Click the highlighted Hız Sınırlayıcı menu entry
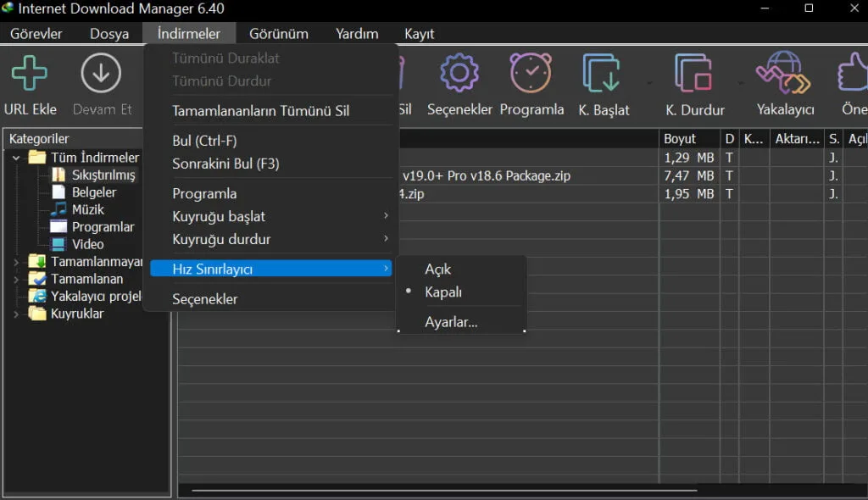This screenshot has height=500, width=868. [271, 269]
